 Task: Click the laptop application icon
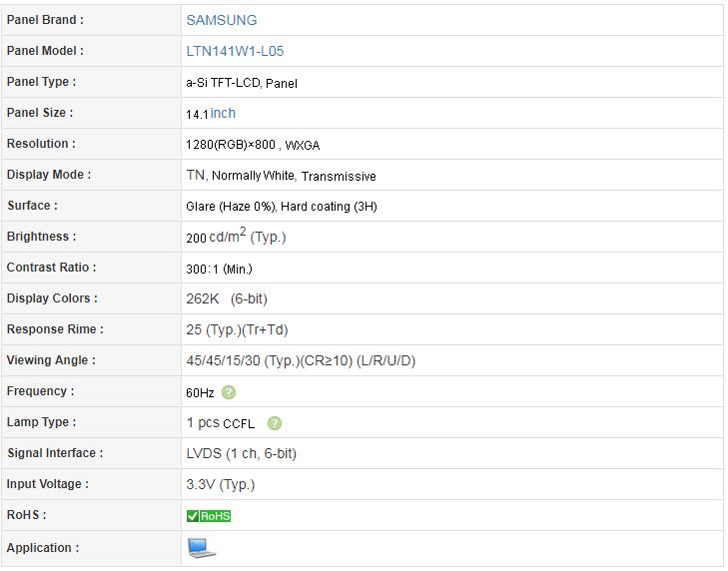coord(201,548)
